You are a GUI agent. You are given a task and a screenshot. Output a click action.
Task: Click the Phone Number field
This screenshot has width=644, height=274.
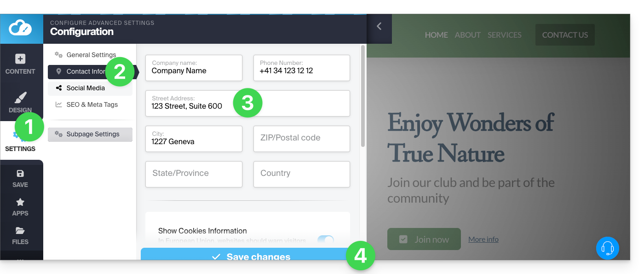pyautogui.click(x=302, y=68)
